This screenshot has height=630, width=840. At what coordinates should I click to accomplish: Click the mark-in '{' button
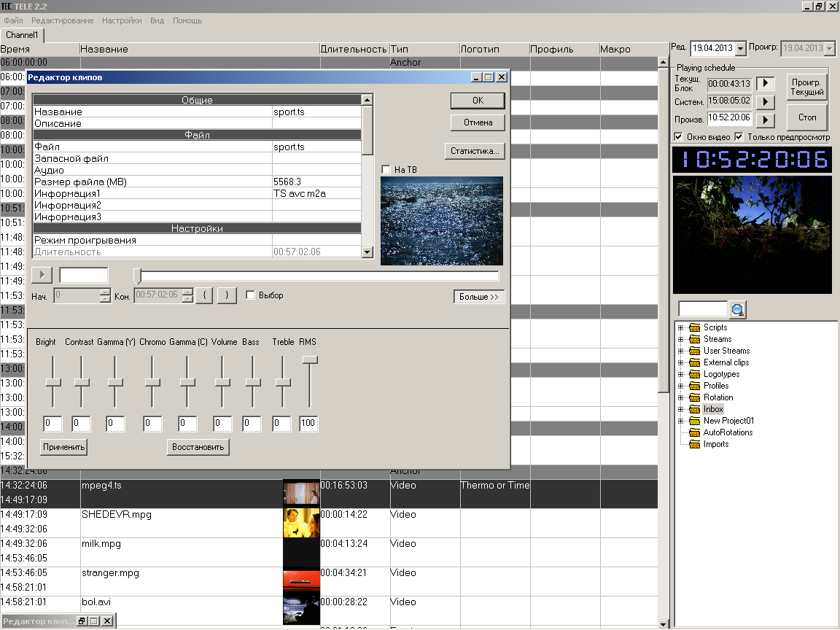(x=204, y=295)
